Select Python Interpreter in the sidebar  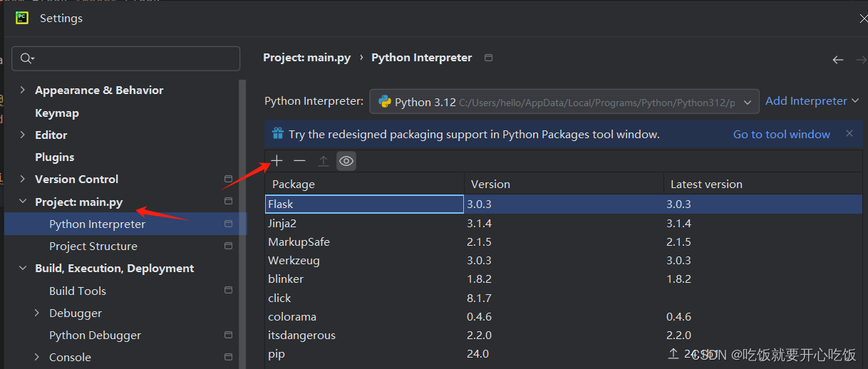point(97,224)
